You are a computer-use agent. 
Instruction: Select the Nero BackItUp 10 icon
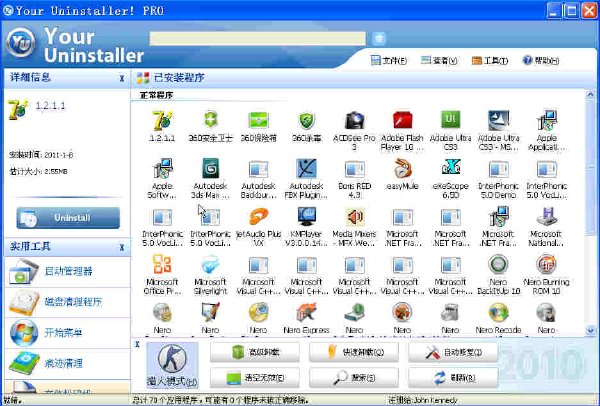(x=498, y=264)
